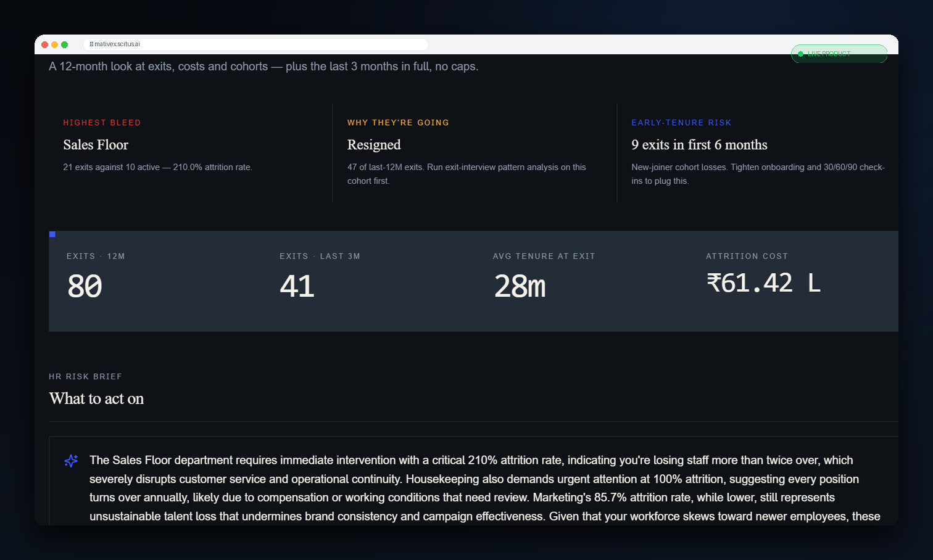Click the green live product badge
933x560 pixels.
click(839, 54)
